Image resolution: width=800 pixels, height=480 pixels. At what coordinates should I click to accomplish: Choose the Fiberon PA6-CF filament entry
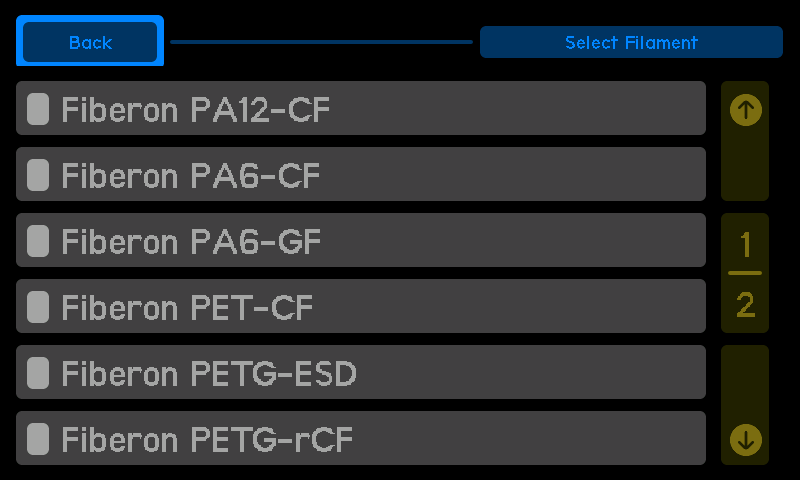click(x=361, y=174)
